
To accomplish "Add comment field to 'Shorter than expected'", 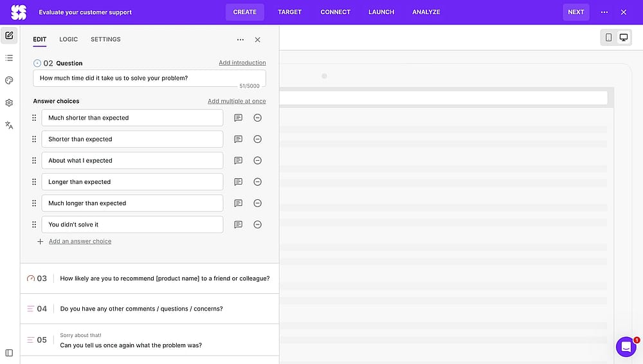I will [x=239, y=139].
